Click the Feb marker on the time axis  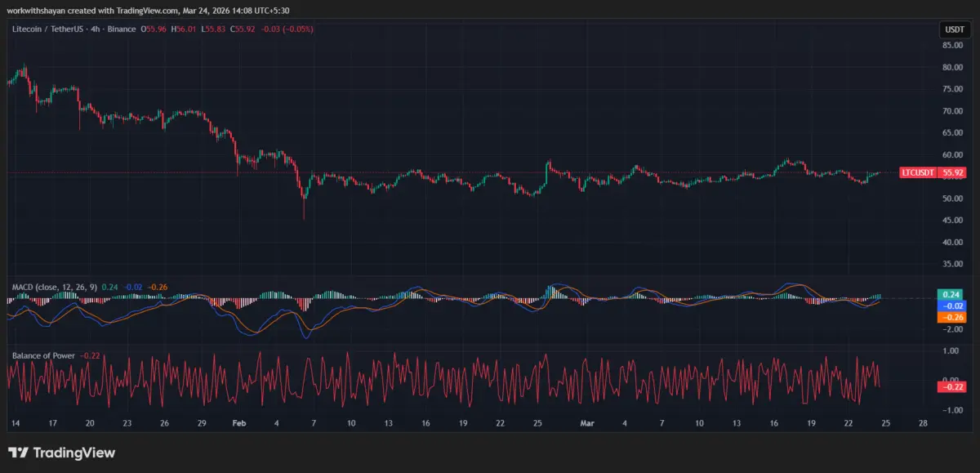238,423
